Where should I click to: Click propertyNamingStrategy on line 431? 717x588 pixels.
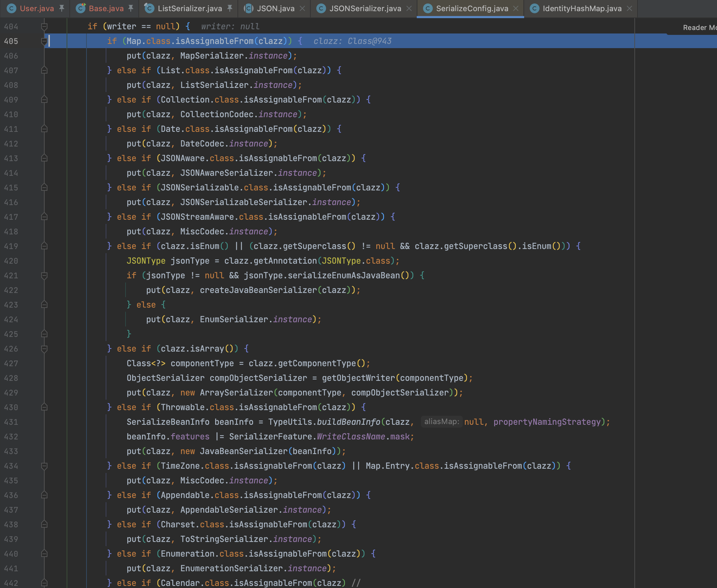click(547, 422)
